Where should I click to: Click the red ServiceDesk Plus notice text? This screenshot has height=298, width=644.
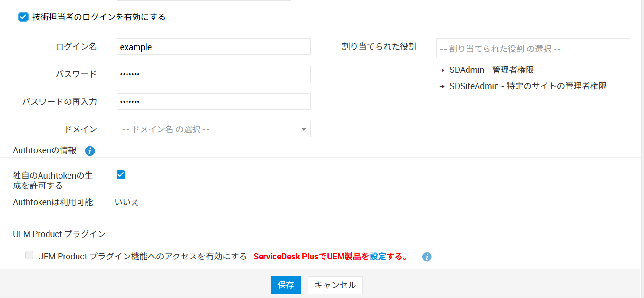311,257
